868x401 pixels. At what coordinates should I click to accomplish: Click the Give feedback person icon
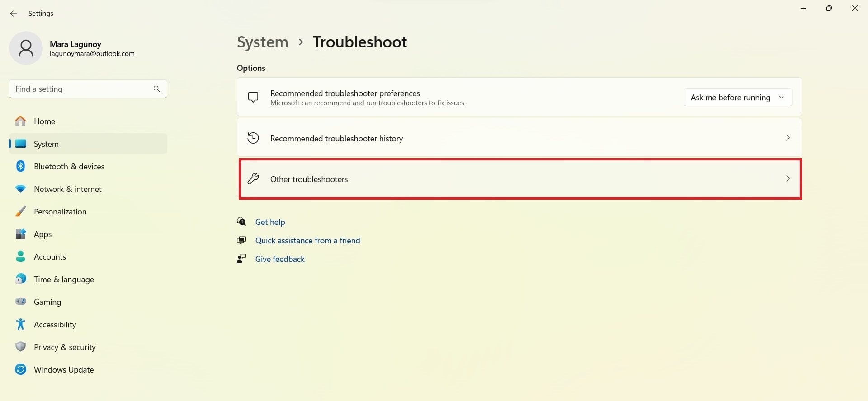241,258
